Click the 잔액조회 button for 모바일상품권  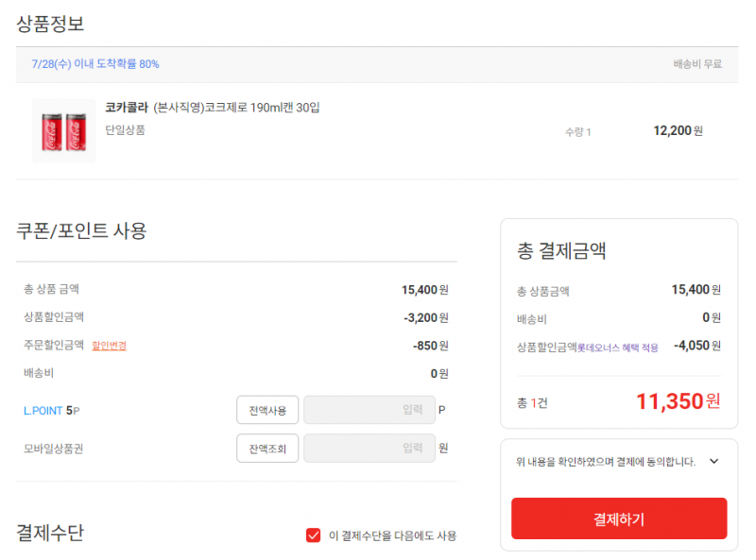(267, 449)
